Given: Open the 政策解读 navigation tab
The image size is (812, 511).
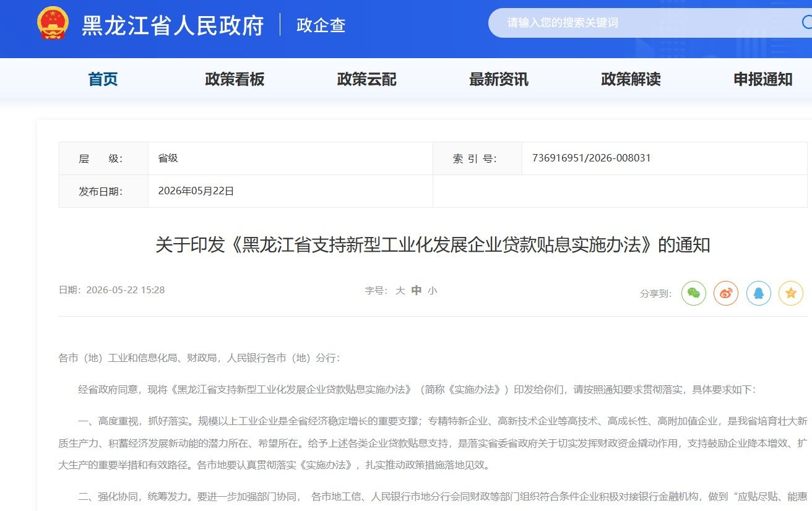Looking at the screenshot, I should 631,79.
